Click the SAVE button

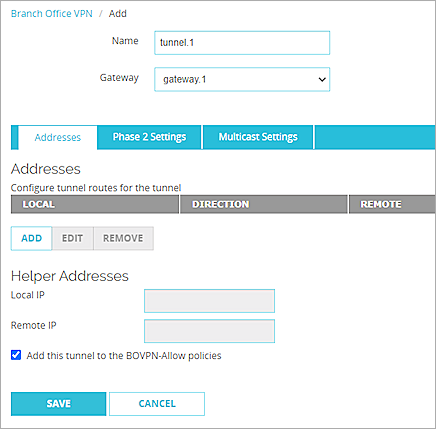(x=58, y=404)
